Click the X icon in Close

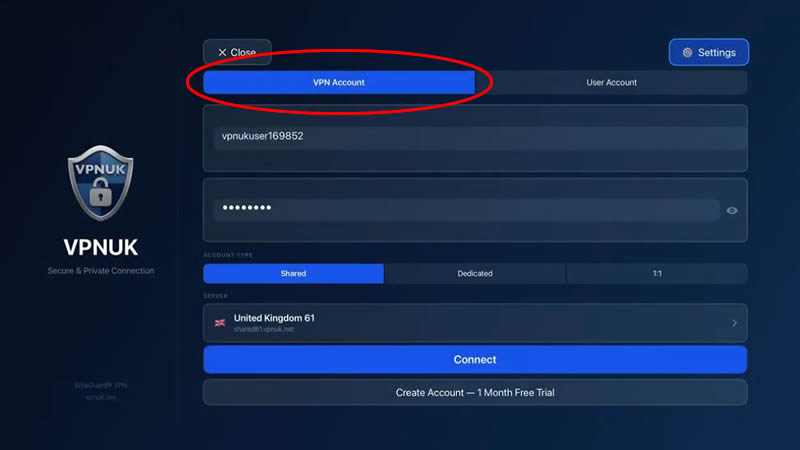pos(222,52)
